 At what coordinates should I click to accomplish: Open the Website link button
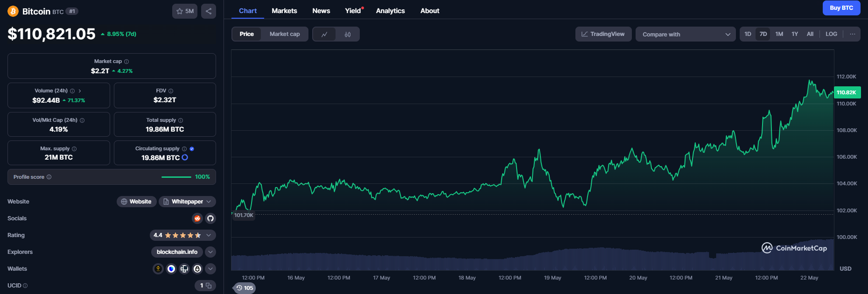(136, 202)
